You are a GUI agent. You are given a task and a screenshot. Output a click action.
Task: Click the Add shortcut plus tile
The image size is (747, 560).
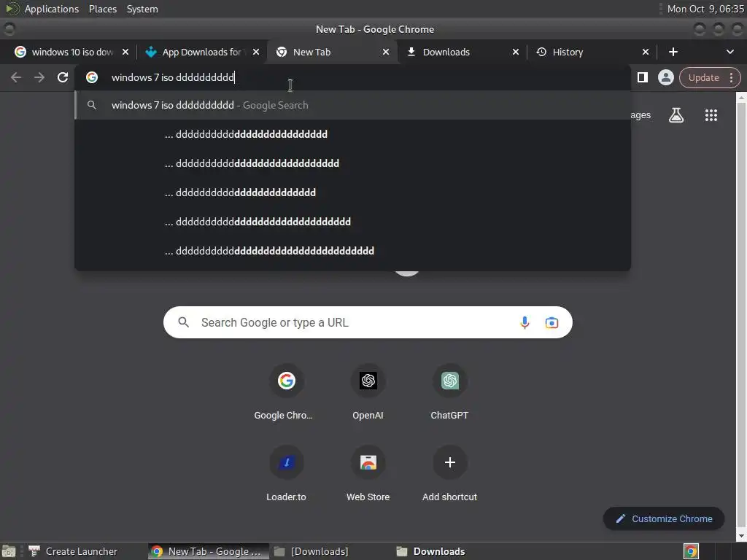[449, 475]
